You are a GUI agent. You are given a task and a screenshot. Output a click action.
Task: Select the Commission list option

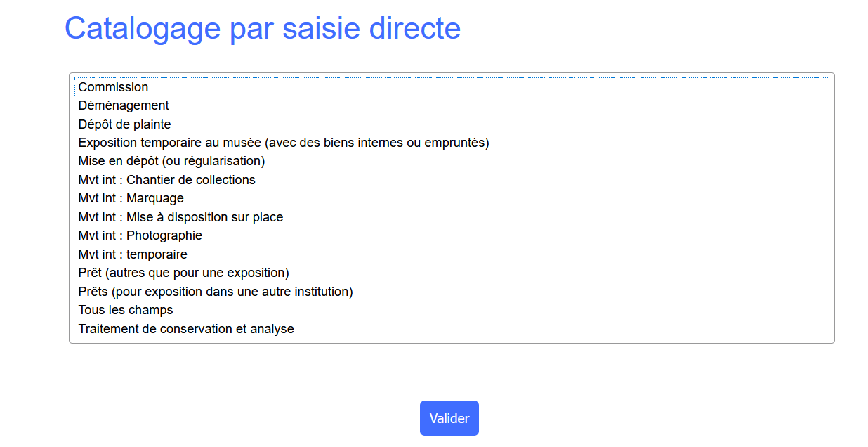(114, 87)
